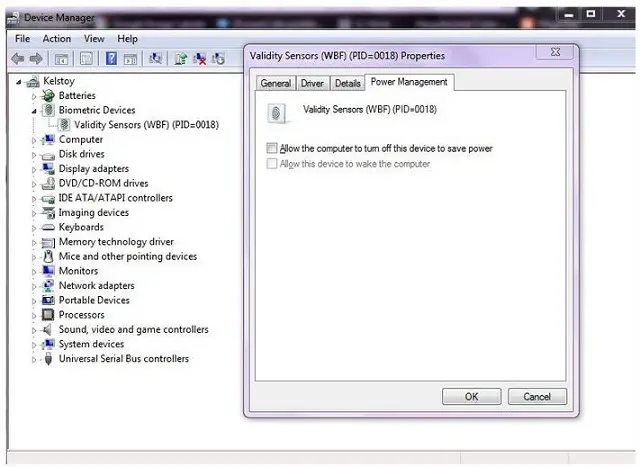Close the Validity Sensors Properties dialog
Screen dimensions: 640x467
coord(556,52)
